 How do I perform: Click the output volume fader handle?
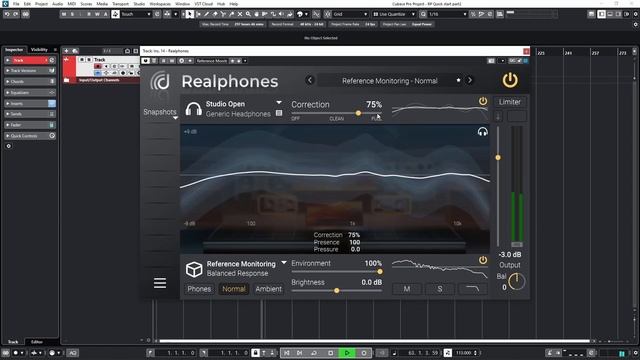pyautogui.click(x=498, y=158)
